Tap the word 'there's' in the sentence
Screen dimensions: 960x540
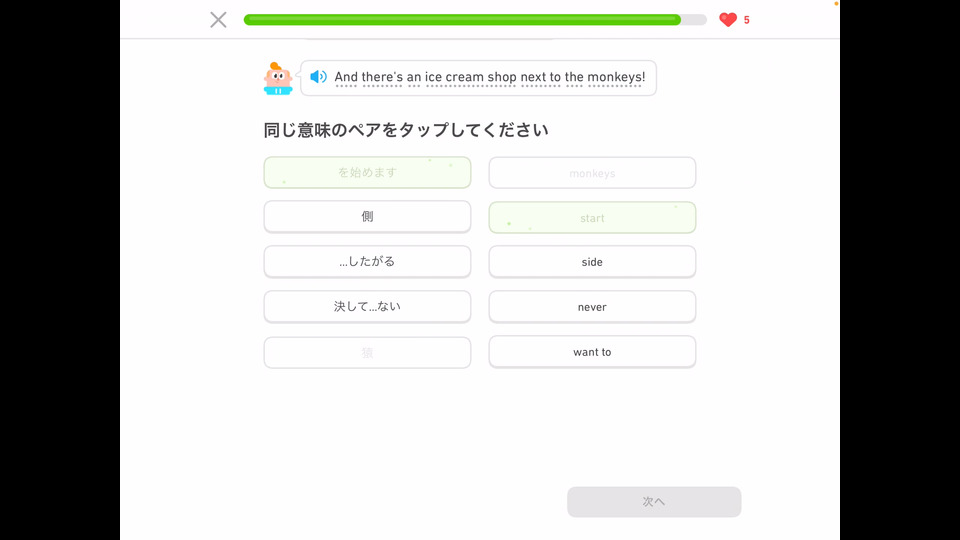click(382, 77)
